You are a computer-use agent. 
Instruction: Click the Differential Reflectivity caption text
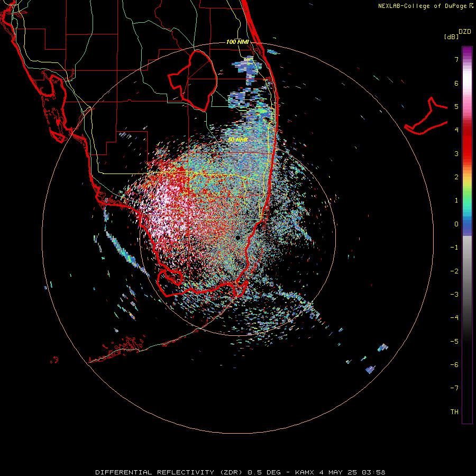(240, 472)
